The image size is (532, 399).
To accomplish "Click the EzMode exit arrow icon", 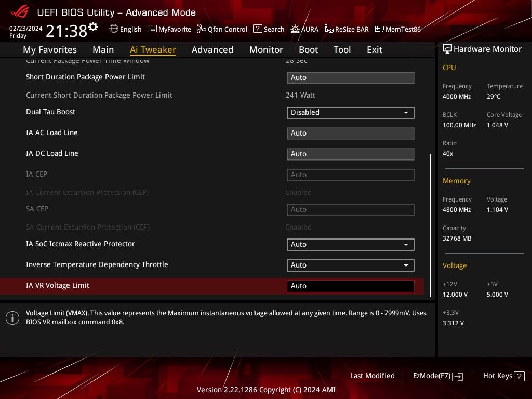I will point(458,376).
